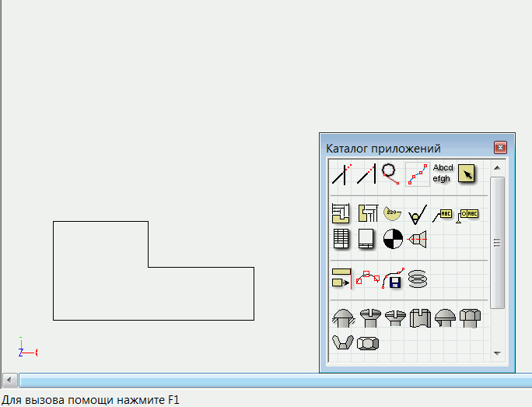Choose the circle with tangent line icon
The image size is (532, 407).
point(391,174)
